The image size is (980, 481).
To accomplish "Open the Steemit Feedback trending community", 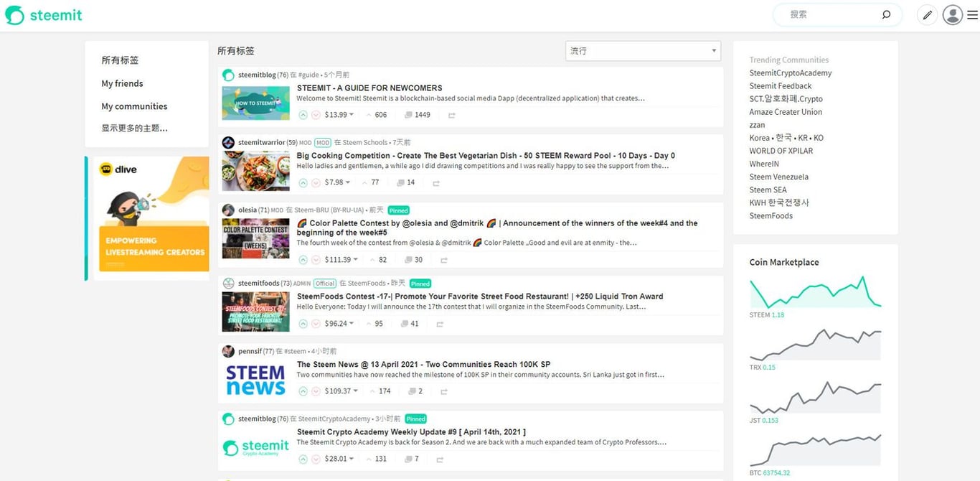I will (781, 86).
